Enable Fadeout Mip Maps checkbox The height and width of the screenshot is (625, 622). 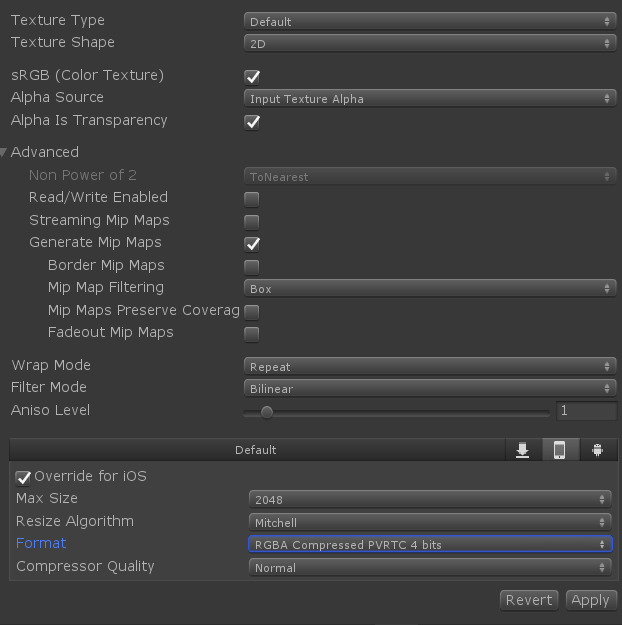(252, 333)
